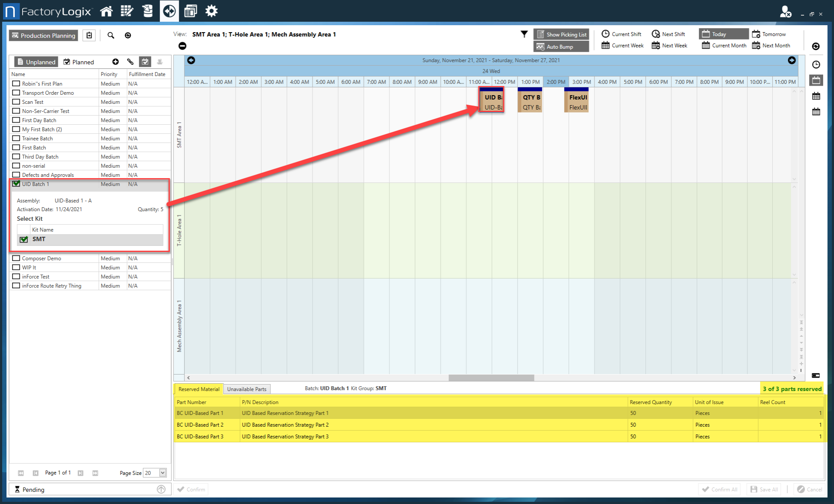Click the Auto Bump button
The height and width of the screenshot is (504, 834).
pyautogui.click(x=561, y=46)
